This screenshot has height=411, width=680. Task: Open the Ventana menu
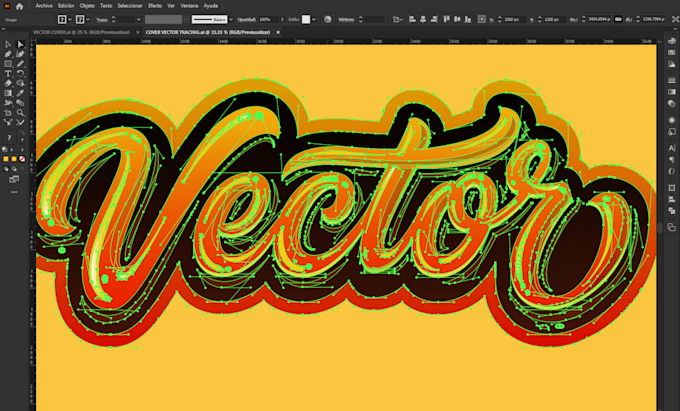coord(189,6)
